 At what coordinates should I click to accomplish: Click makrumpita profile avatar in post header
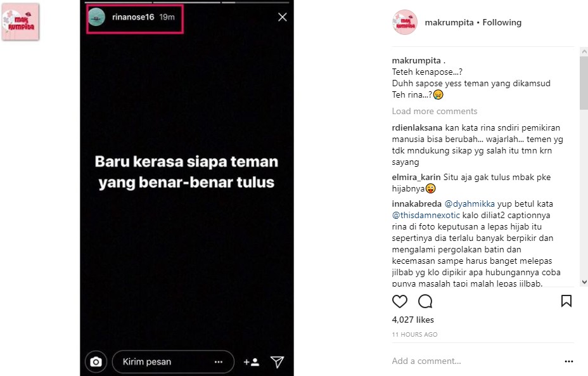coord(405,22)
